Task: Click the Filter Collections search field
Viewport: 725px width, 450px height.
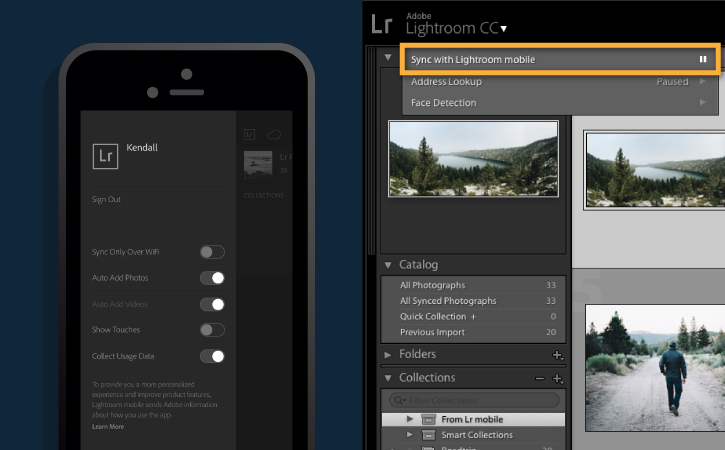Action: click(x=474, y=400)
